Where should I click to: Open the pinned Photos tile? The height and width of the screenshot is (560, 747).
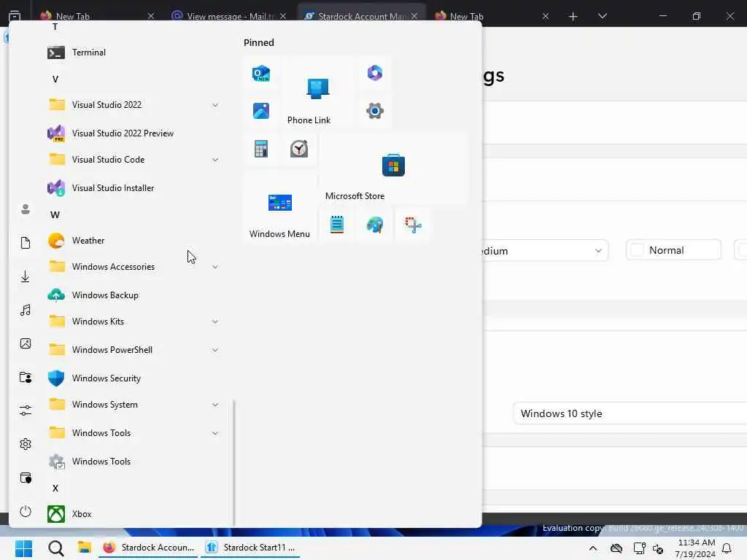click(x=261, y=111)
